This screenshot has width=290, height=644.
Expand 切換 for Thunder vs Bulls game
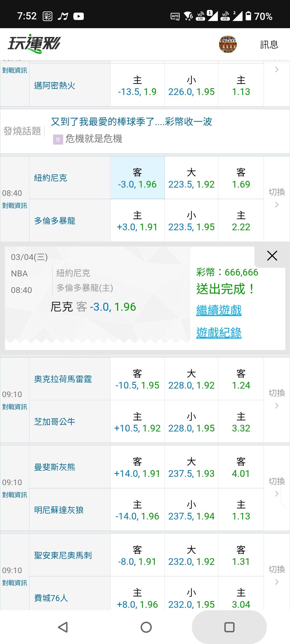click(x=277, y=399)
